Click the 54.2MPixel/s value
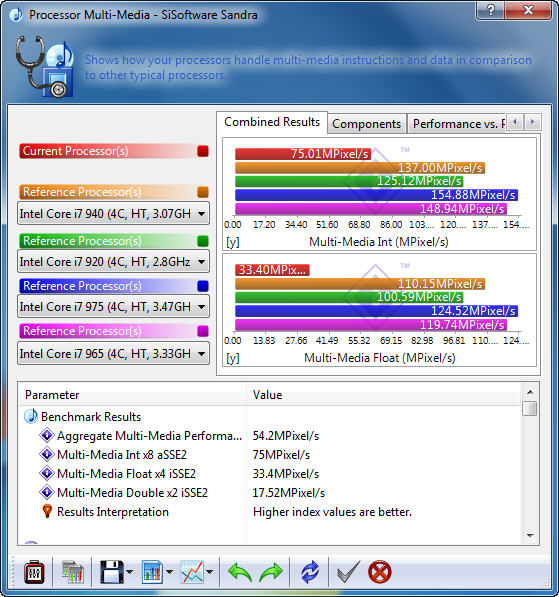The width and height of the screenshot is (559, 597). click(x=286, y=436)
